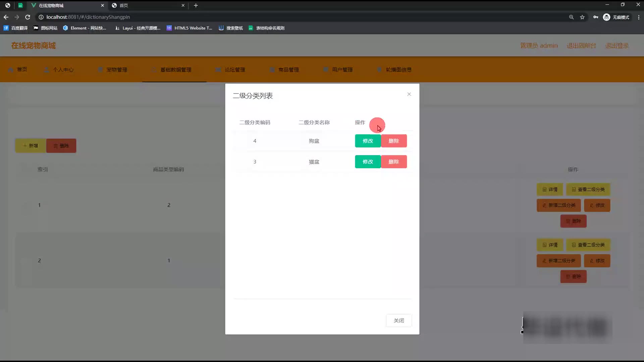Image resolution: width=644 pixels, height=362 pixels.
Task: Click the site info icon beside the URL
Action: (41, 17)
